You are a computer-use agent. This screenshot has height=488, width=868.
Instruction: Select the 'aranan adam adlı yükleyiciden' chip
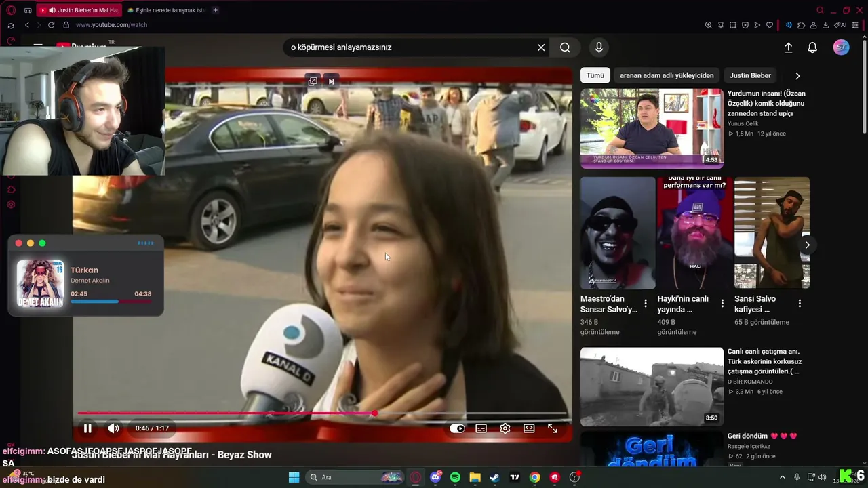(x=667, y=75)
